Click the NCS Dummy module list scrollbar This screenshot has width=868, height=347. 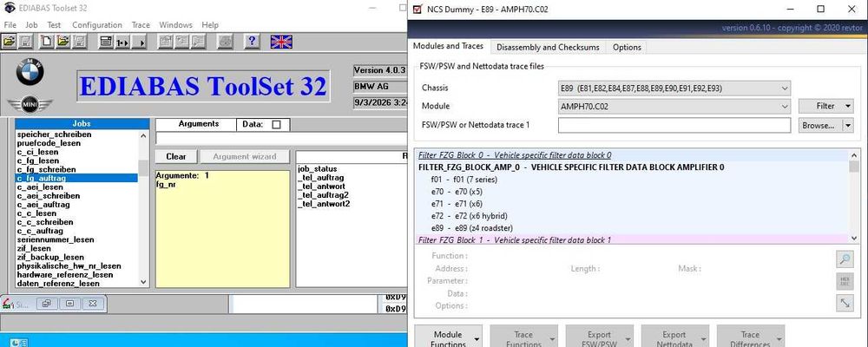tap(853, 196)
